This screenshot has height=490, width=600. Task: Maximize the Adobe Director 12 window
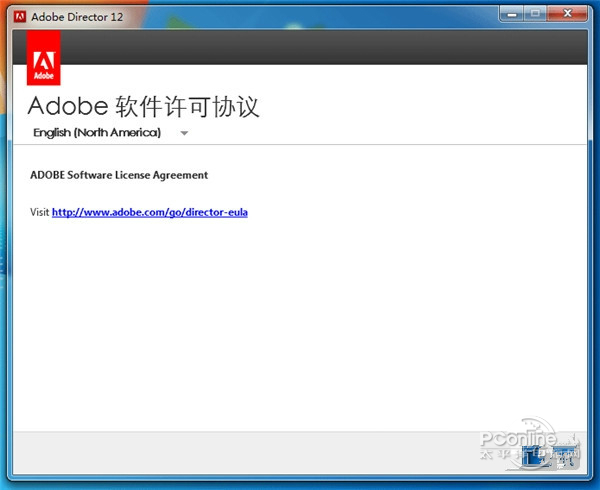[536, 15]
